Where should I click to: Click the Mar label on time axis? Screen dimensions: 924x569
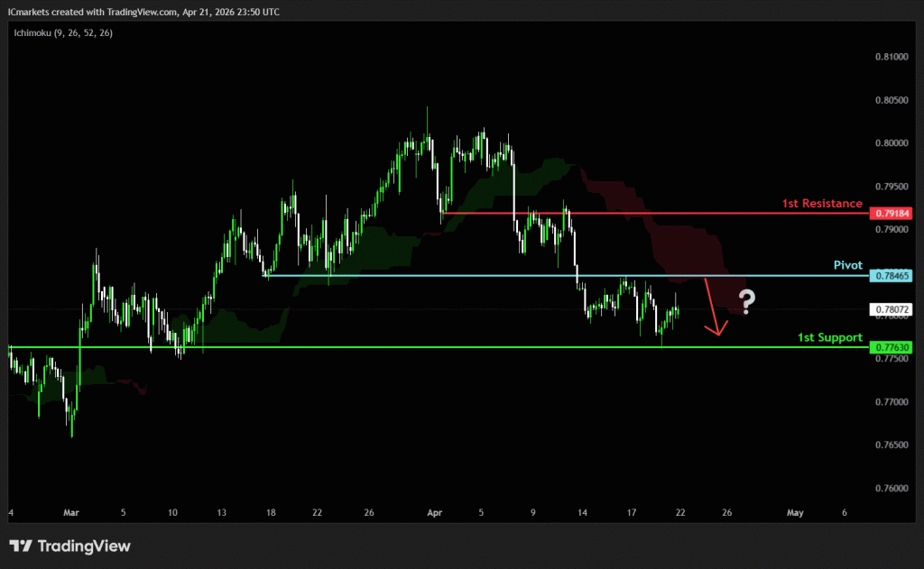tap(72, 512)
